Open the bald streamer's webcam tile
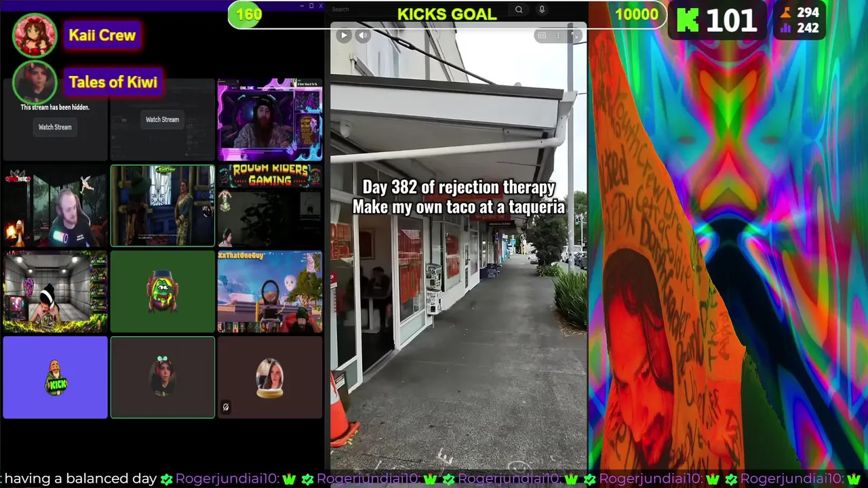 (55, 205)
